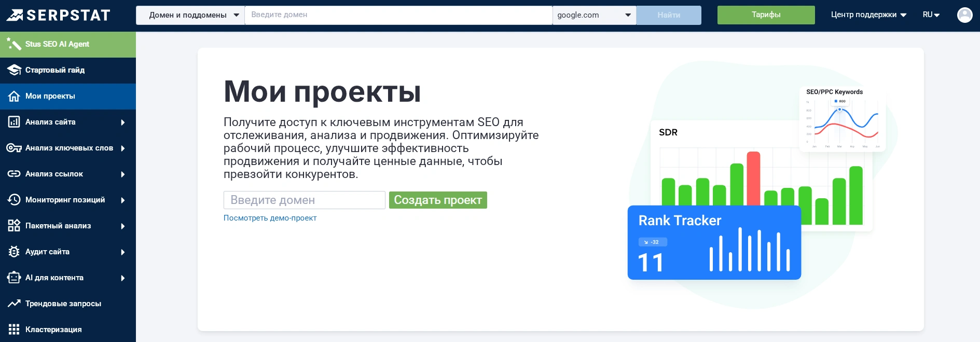980x342 pixels.
Task: Click the link chain icon for Анализ ссылок
Action: [14, 174]
